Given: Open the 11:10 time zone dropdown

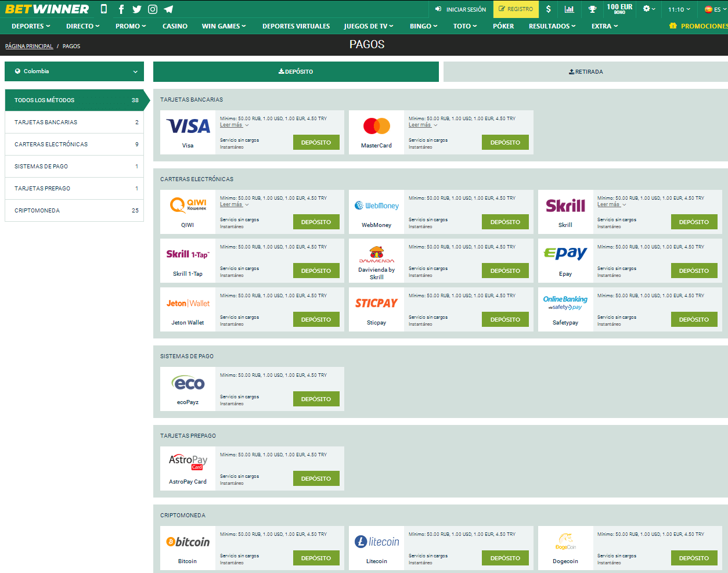Looking at the screenshot, I should point(679,9).
